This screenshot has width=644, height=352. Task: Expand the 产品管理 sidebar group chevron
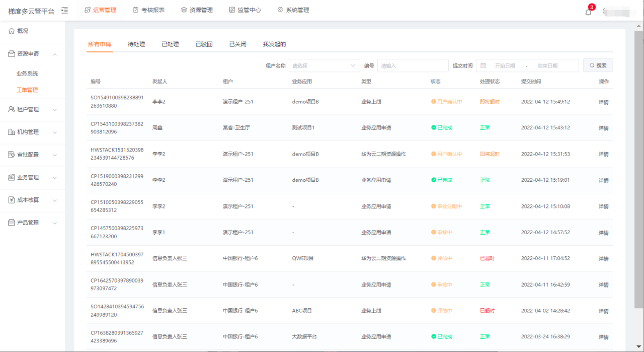tap(55, 223)
